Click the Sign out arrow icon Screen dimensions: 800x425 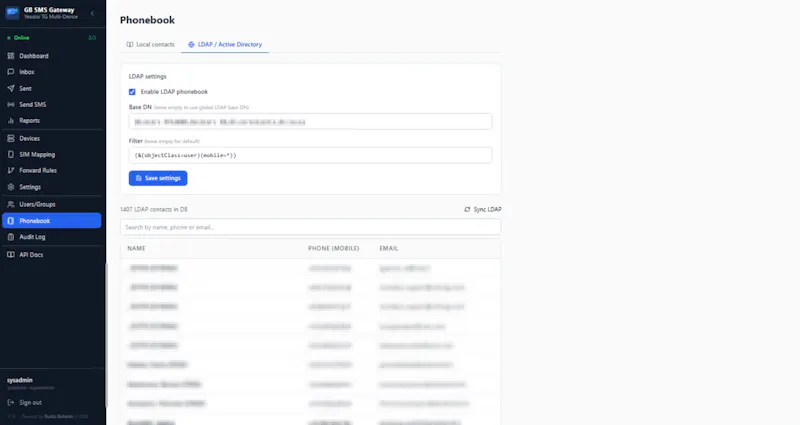pyautogui.click(x=11, y=403)
